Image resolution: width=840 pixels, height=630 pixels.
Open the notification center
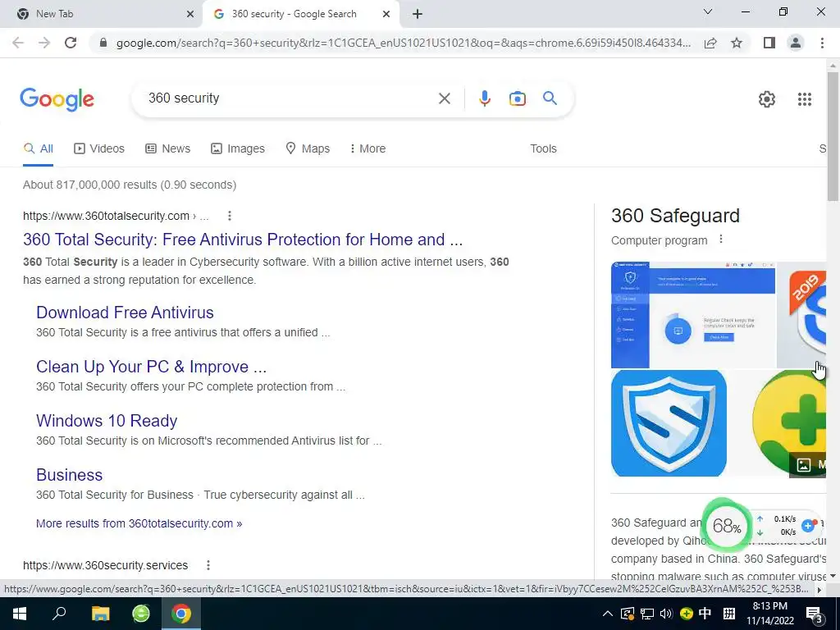point(814,614)
